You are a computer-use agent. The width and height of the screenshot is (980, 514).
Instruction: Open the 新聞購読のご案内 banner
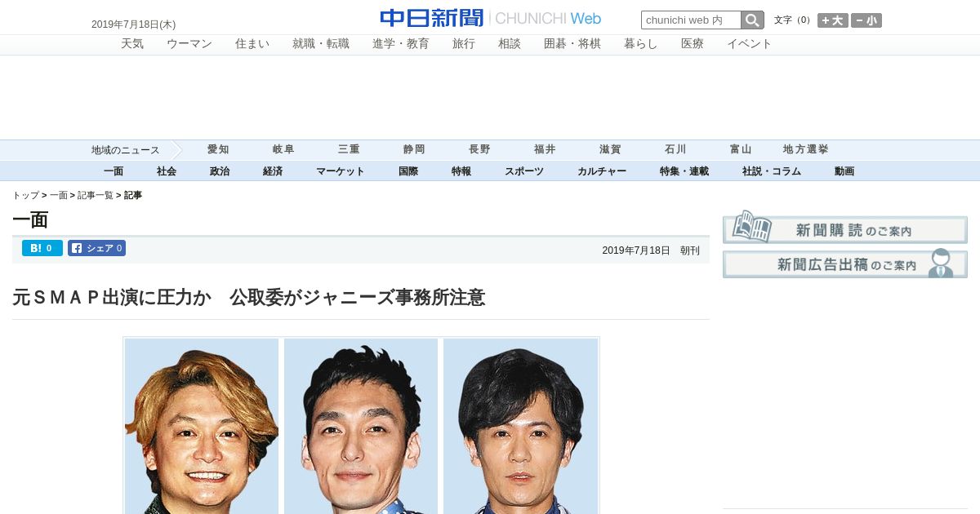[x=845, y=228]
